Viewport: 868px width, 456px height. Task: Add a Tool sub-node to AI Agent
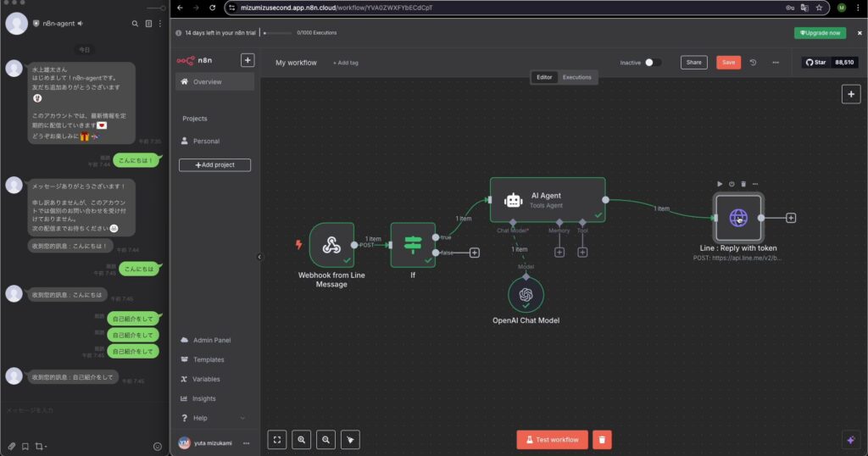(582, 253)
